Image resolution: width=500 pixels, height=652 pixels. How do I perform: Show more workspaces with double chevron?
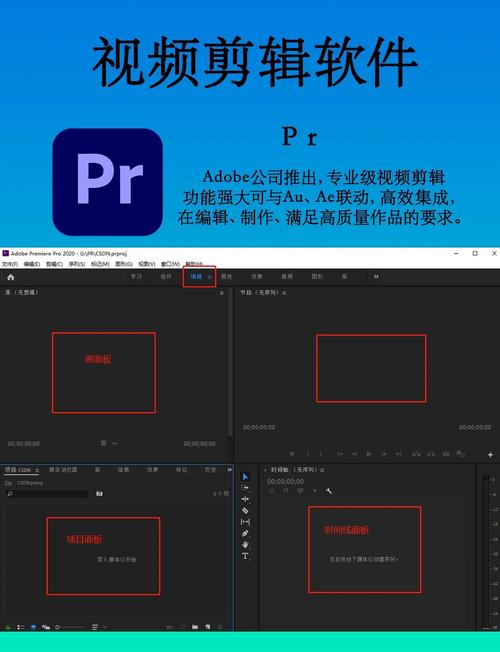(376, 277)
